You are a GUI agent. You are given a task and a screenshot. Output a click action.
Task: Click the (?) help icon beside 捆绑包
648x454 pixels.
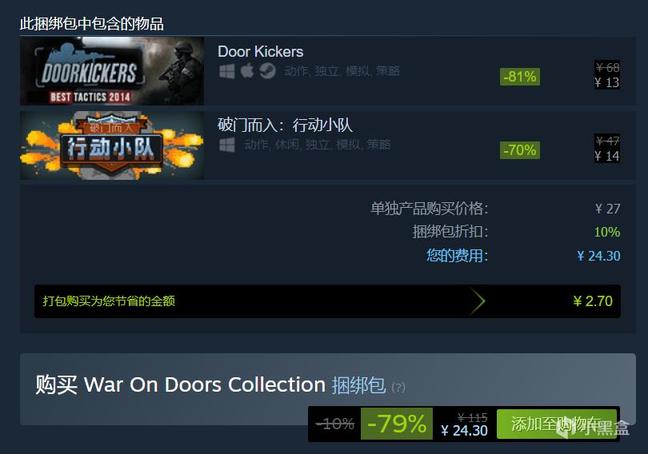398,387
